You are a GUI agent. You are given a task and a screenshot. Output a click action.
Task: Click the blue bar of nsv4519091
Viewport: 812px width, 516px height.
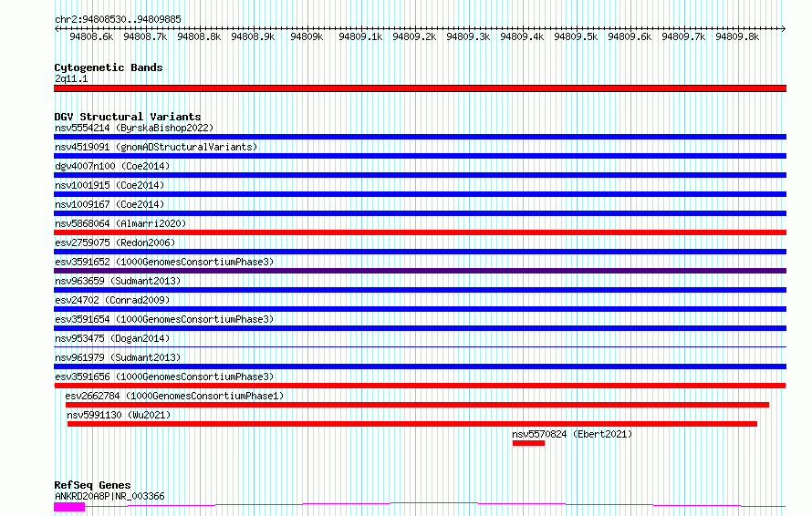(420, 156)
